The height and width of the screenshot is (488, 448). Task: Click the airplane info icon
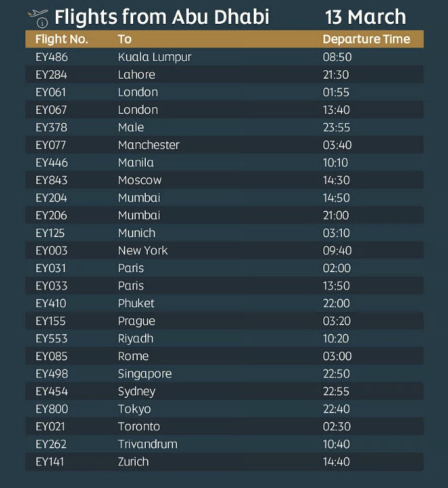tap(38, 19)
